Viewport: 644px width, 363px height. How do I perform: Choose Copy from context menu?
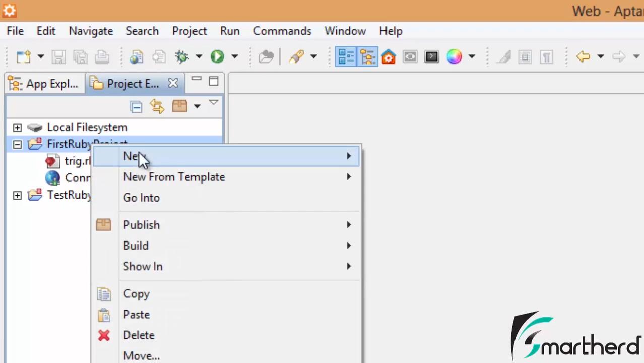[226, 294]
